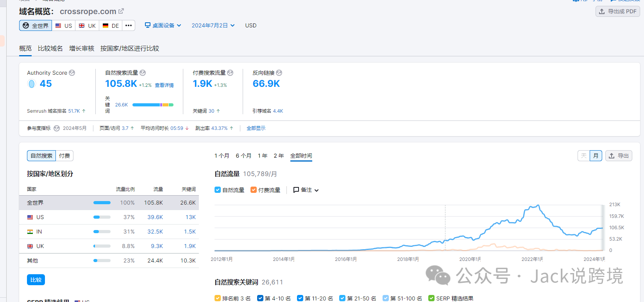Switch to the 比较域名 tab
The width and height of the screenshot is (644, 302).
pos(50,49)
